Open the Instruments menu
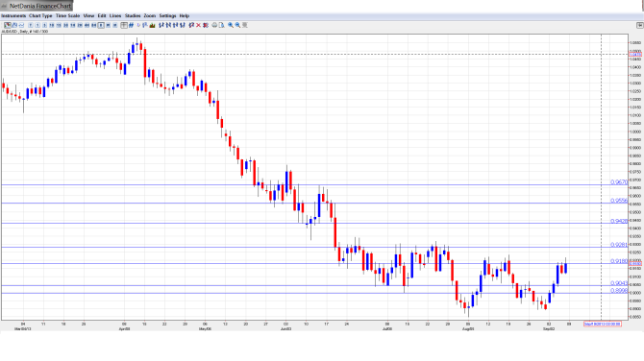644x361 pixels. click(13, 15)
